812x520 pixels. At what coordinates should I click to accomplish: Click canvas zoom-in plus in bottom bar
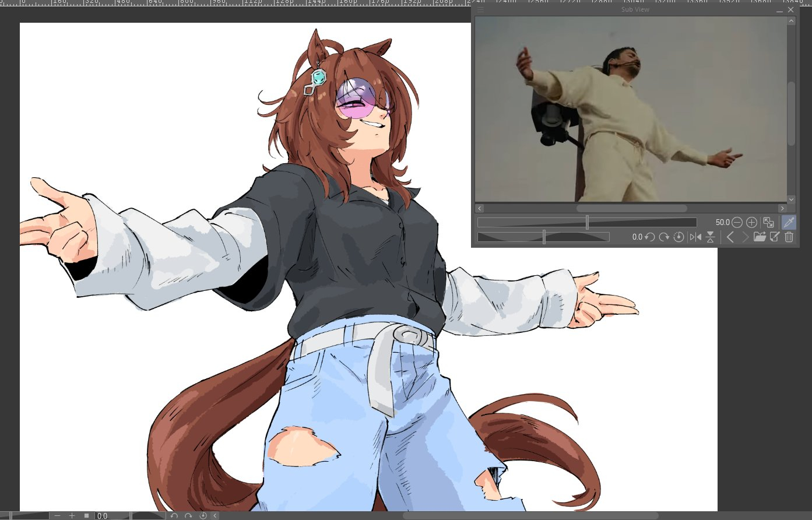72,516
